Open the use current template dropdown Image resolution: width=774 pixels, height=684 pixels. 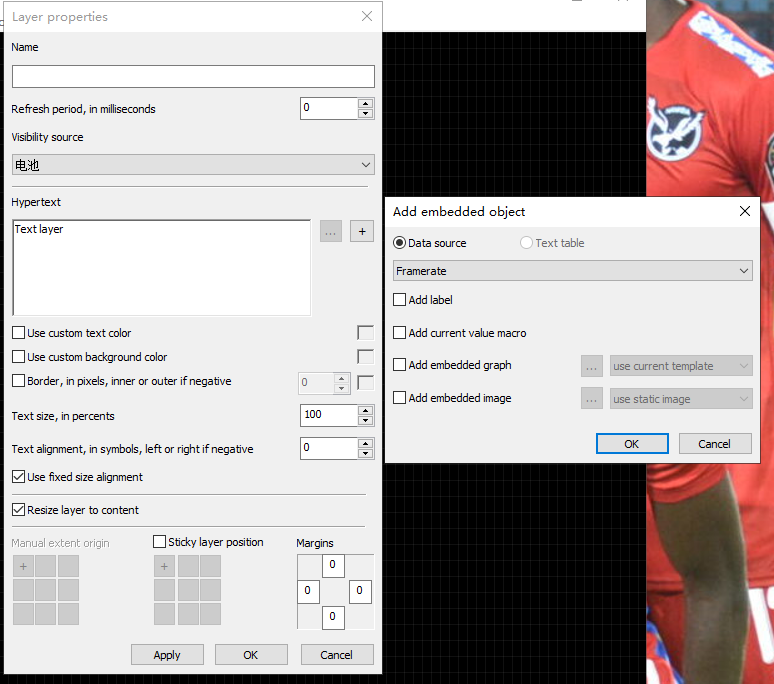[x=681, y=366]
